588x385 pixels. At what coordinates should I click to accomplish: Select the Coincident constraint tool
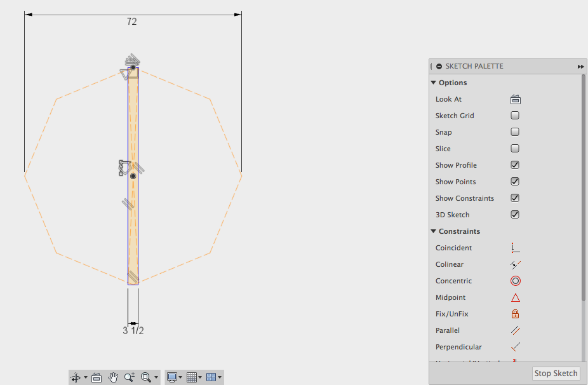515,247
